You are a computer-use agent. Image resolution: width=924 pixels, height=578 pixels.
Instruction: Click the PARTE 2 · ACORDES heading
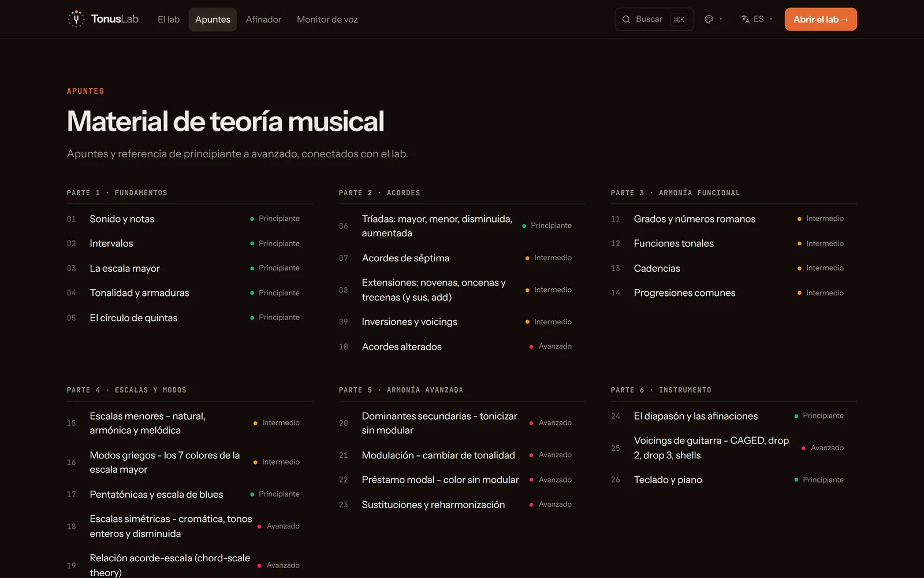(379, 193)
